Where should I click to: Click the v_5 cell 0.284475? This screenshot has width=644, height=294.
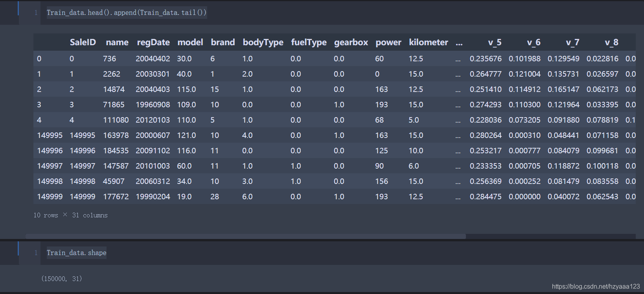point(486,197)
